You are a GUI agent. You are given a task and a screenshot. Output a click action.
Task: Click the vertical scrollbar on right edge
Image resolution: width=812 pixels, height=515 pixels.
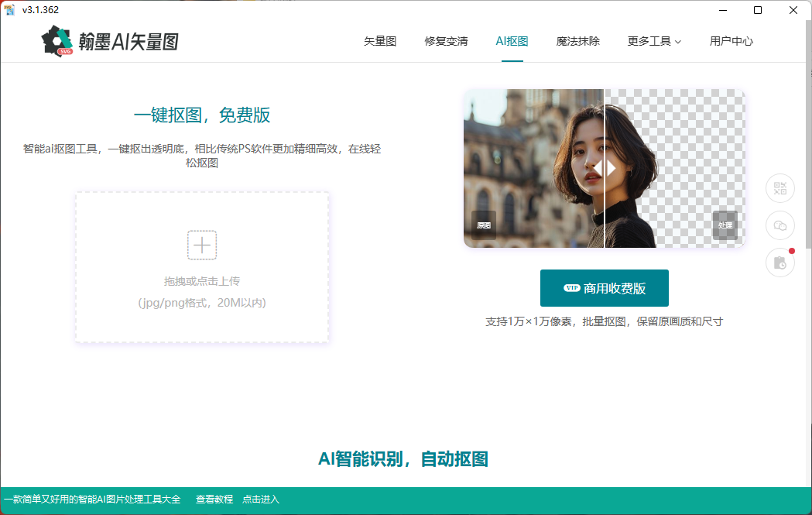point(808,155)
